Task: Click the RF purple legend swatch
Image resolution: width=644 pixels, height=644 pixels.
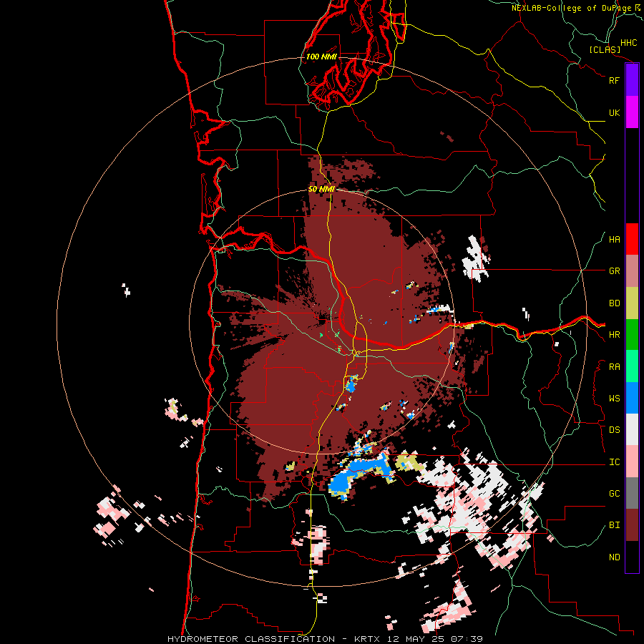Action: (x=632, y=80)
